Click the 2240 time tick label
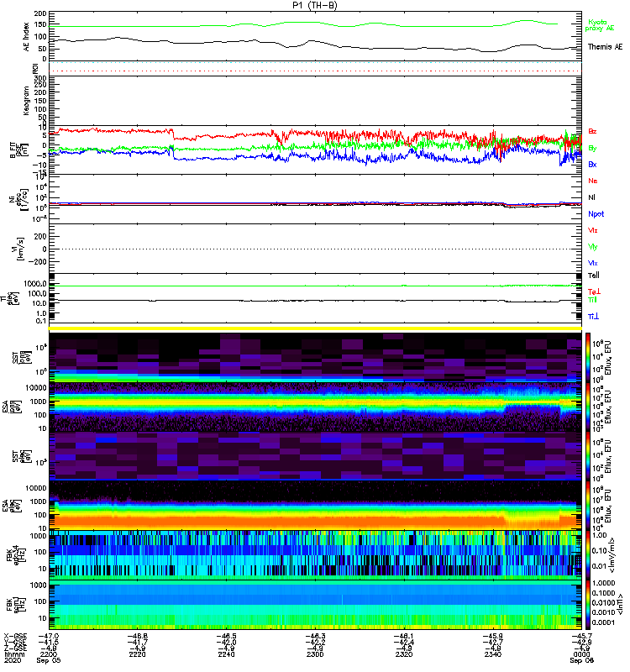 (x=226, y=654)
